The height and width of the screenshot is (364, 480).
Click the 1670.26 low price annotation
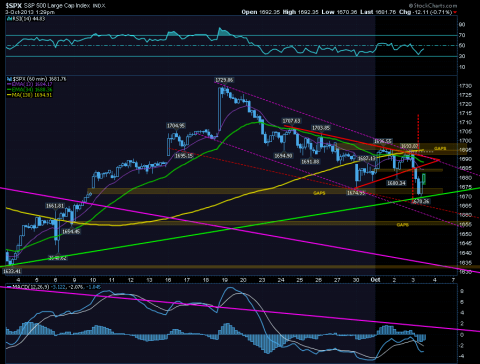[x=421, y=201]
